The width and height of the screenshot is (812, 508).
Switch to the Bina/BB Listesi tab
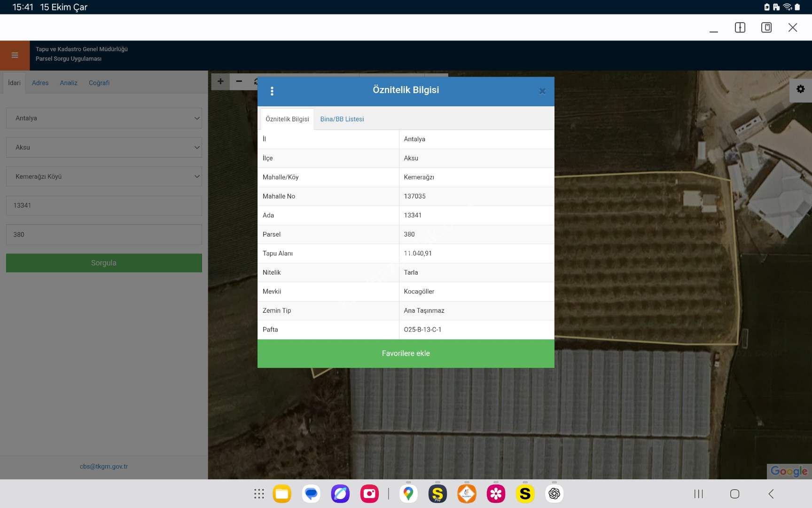click(342, 119)
